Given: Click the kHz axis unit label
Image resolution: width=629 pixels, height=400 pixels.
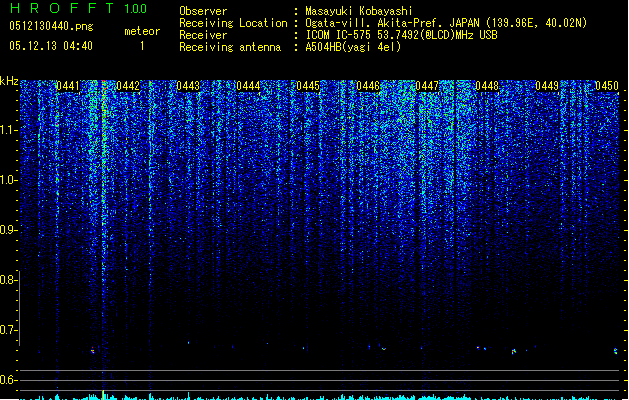Looking at the screenshot, I should pyautogui.click(x=9, y=81).
